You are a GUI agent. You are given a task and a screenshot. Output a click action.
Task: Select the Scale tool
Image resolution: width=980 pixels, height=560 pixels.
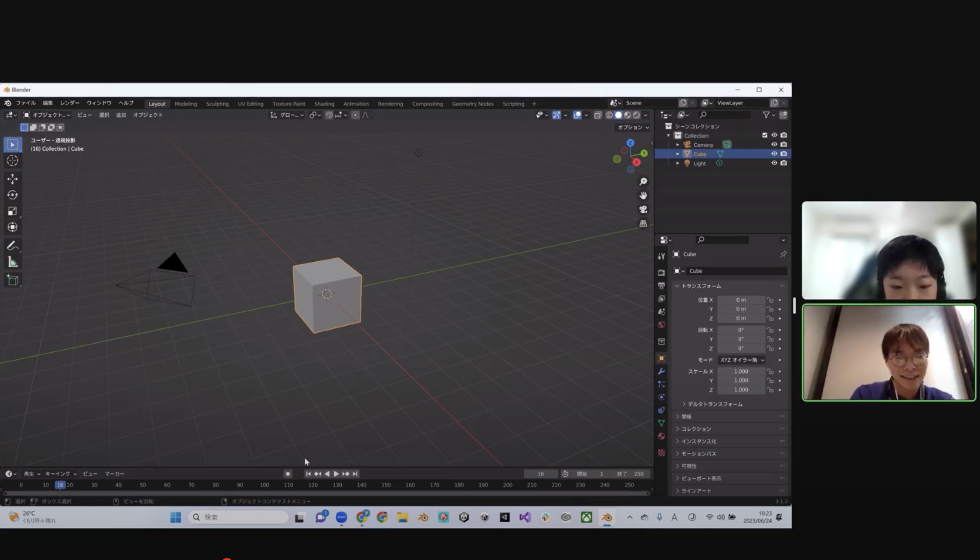pos(12,211)
